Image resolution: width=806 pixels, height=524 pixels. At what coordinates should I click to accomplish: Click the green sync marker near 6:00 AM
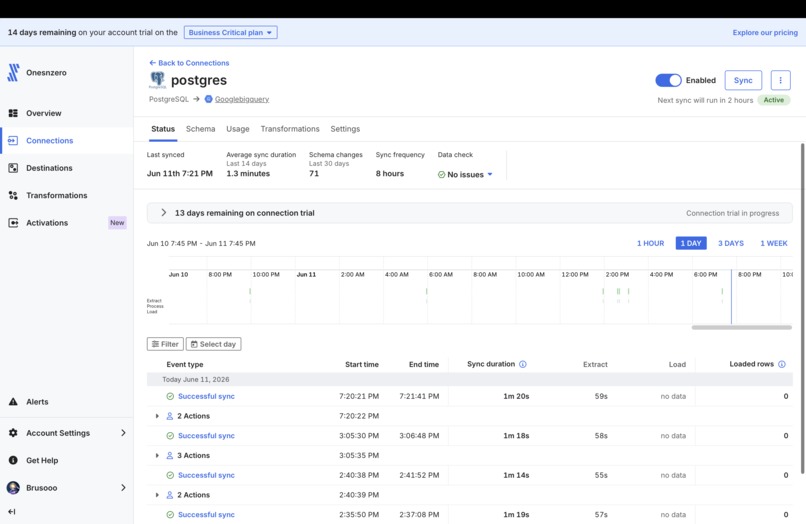[x=427, y=292]
